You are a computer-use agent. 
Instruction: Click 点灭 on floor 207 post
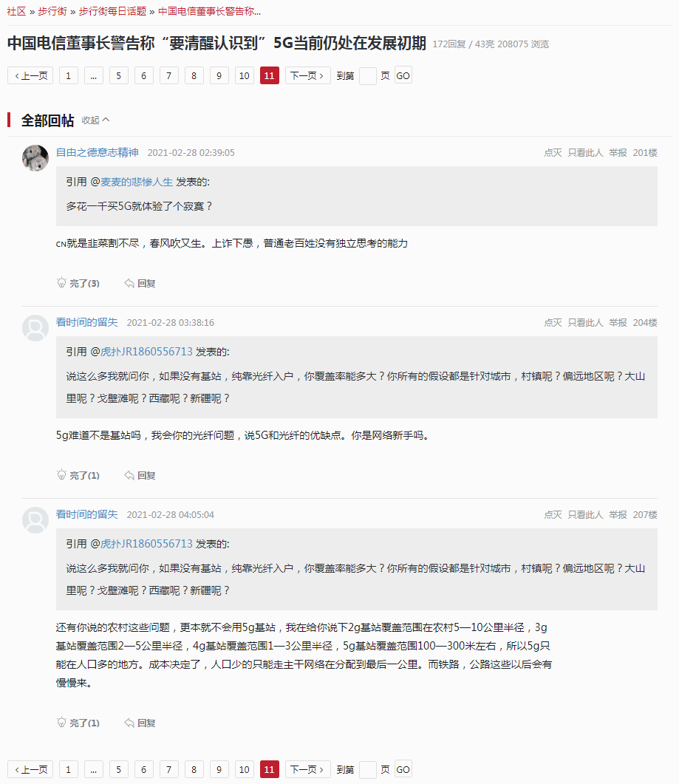tap(553, 515)
